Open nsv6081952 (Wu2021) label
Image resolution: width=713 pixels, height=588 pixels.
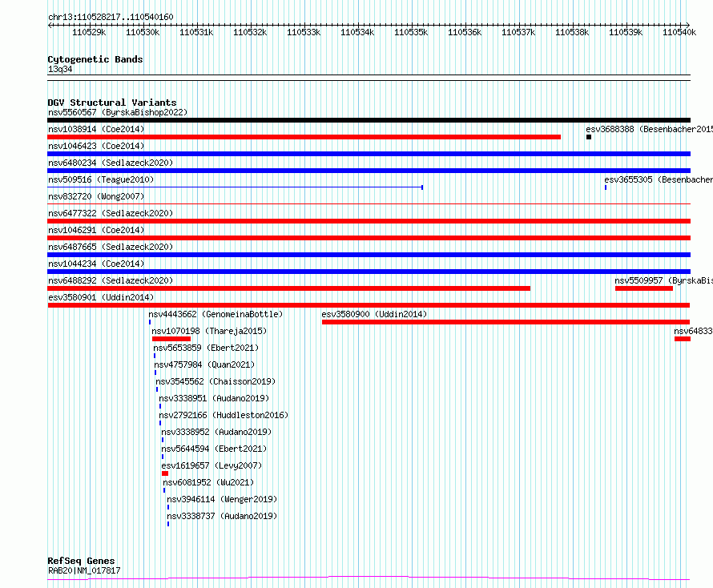208,482
